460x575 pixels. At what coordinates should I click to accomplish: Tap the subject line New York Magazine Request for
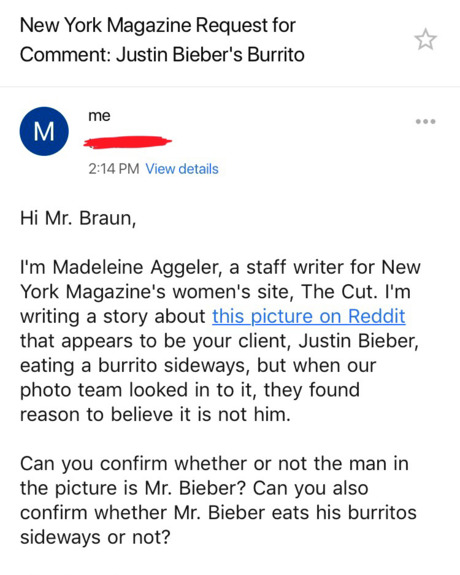tap(158, 25)
